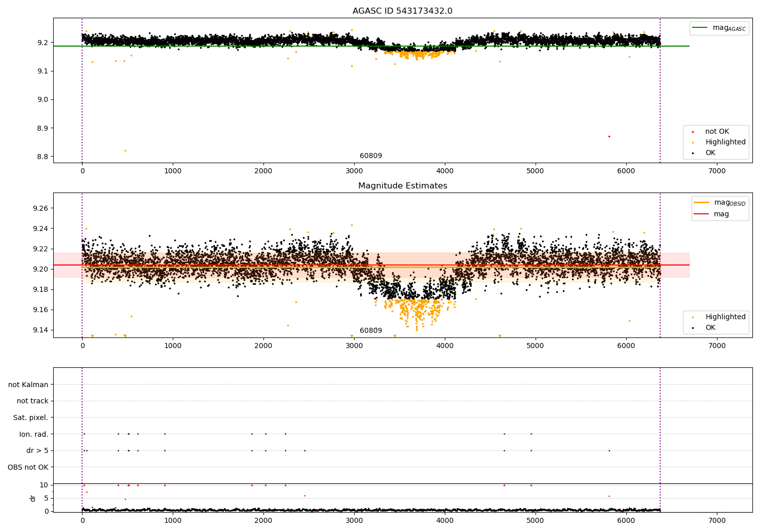Select the mag OBSID legend entry in middle plot
Screen dimensions: 760x532
coord(719,203)
